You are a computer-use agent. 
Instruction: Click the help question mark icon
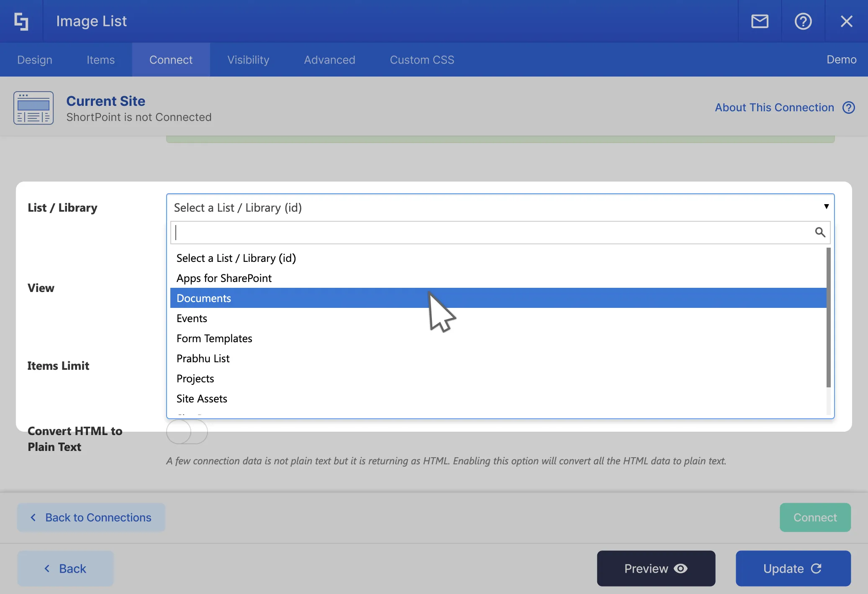pos(803,21)
